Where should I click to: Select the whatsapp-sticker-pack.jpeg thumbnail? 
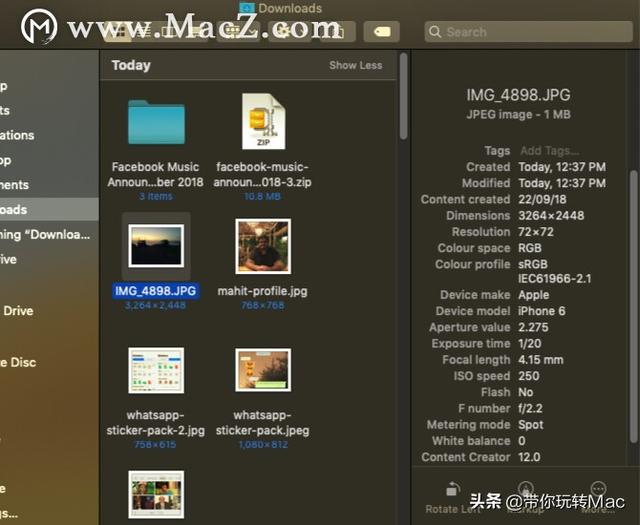pyautogui.click(x=263, y=370)
